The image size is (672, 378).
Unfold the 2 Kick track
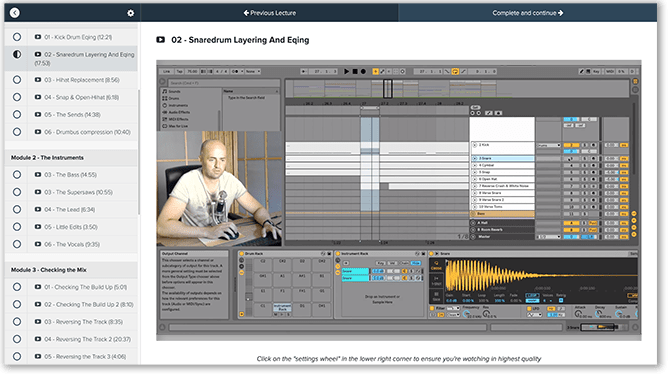pyautogui.click(x=474, y=145)
